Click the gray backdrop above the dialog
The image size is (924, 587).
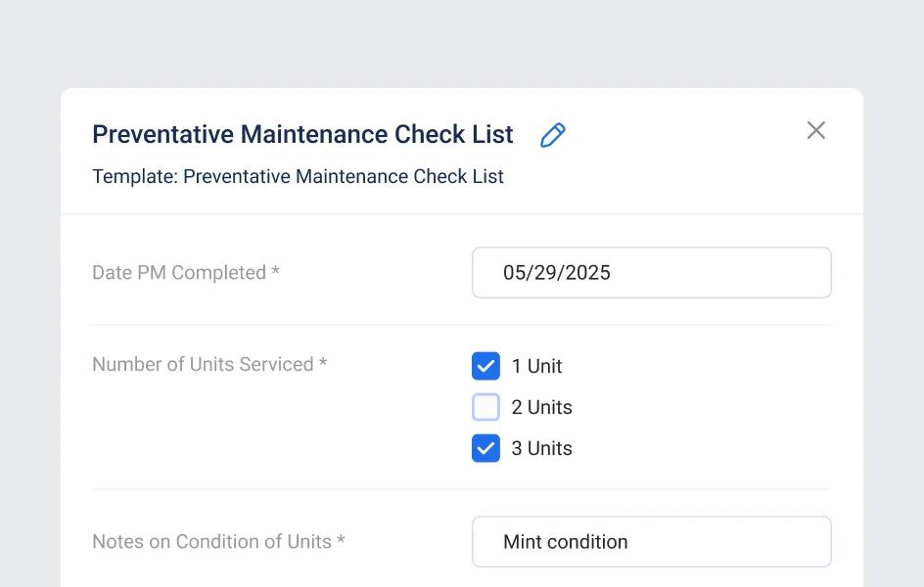point(462,44)
